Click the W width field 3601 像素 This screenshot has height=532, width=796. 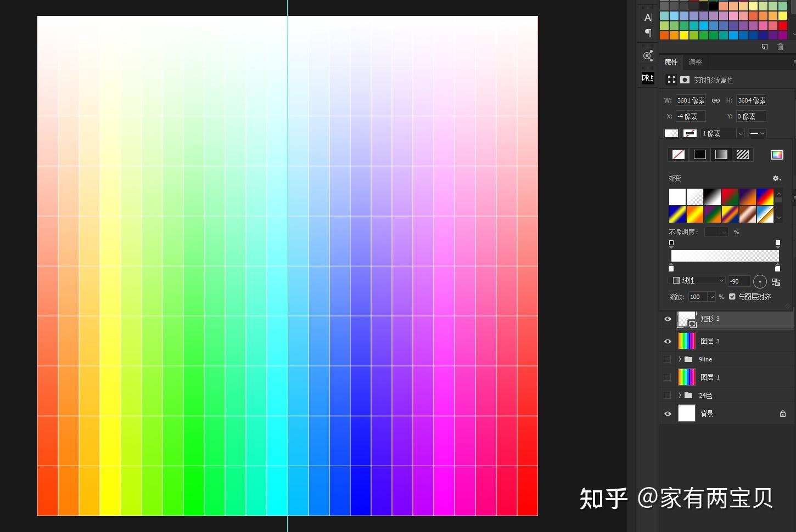(691, 100)
